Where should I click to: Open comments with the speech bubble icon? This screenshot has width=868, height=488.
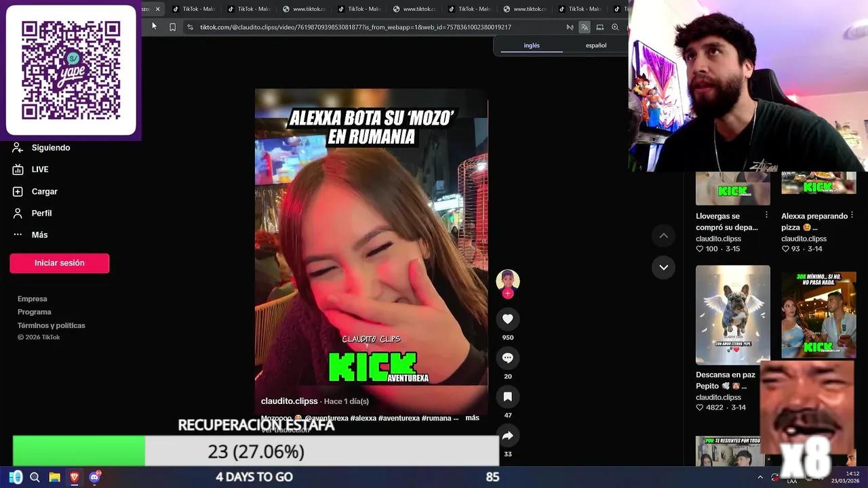pos(508,358)
